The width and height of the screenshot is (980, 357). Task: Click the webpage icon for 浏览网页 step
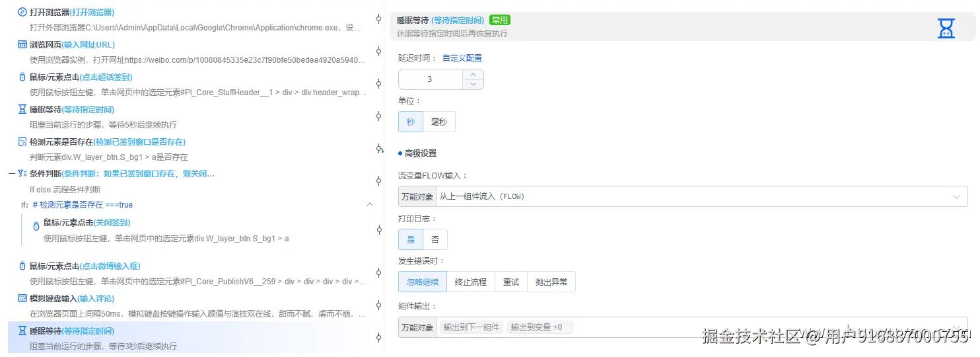(x=22, y=44)
